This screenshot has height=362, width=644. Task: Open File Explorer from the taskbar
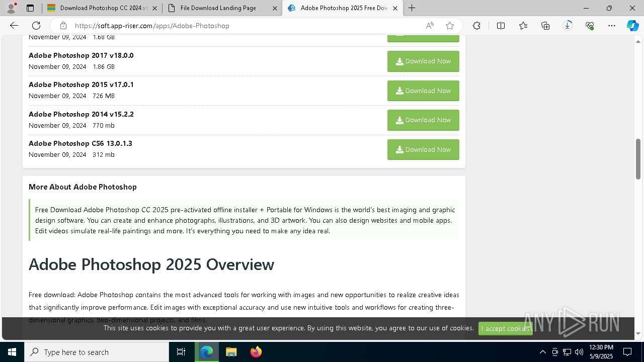point(231,352)
